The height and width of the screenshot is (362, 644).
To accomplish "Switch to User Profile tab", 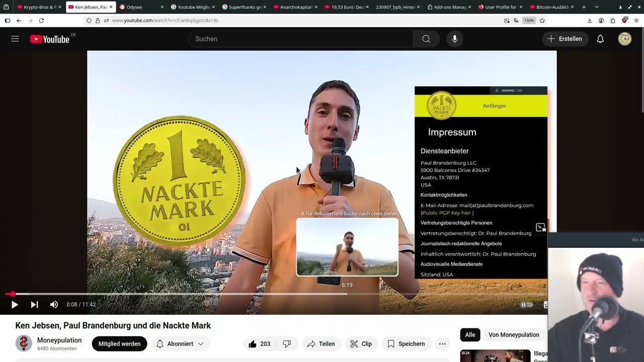I will pos(501,7).
